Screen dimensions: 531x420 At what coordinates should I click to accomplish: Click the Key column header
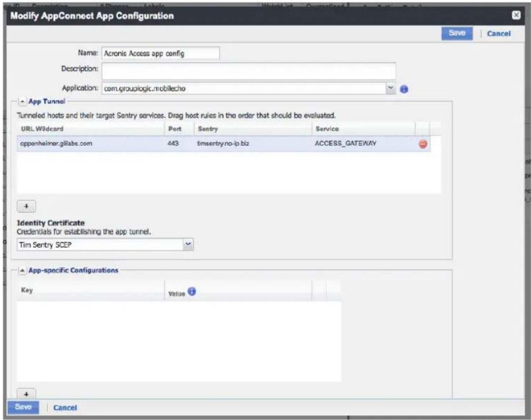coord(91,291)
